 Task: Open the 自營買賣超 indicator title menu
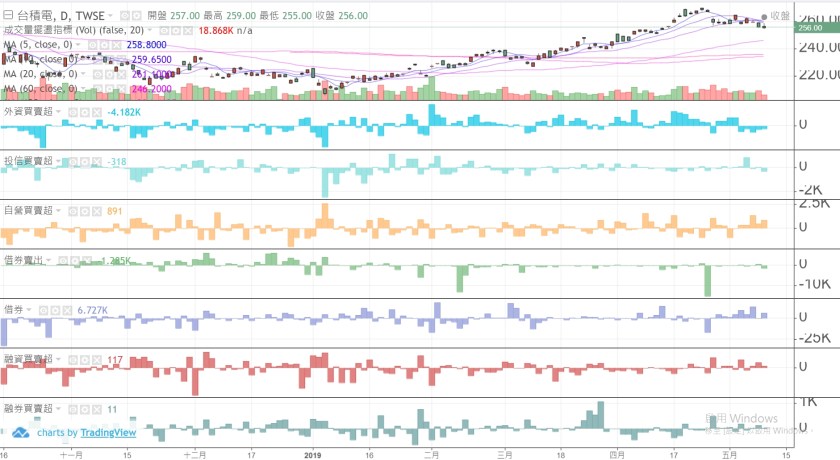(28, 211)
